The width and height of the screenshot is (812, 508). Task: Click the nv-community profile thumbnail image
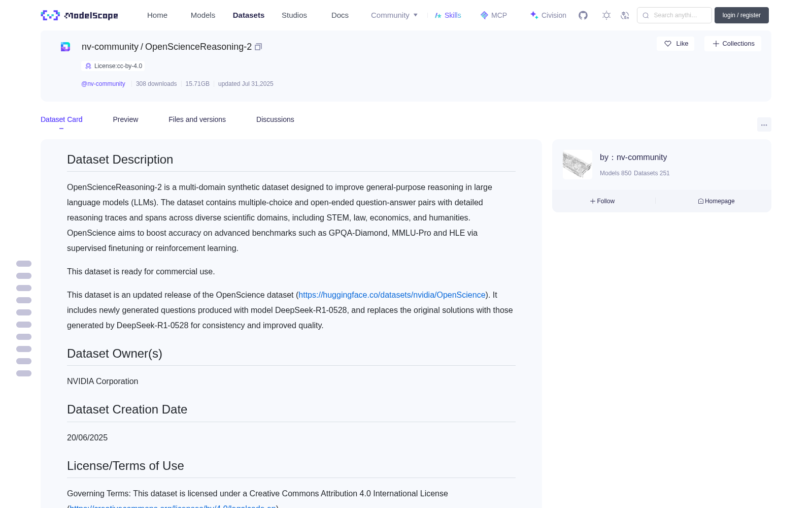[578, 164]
